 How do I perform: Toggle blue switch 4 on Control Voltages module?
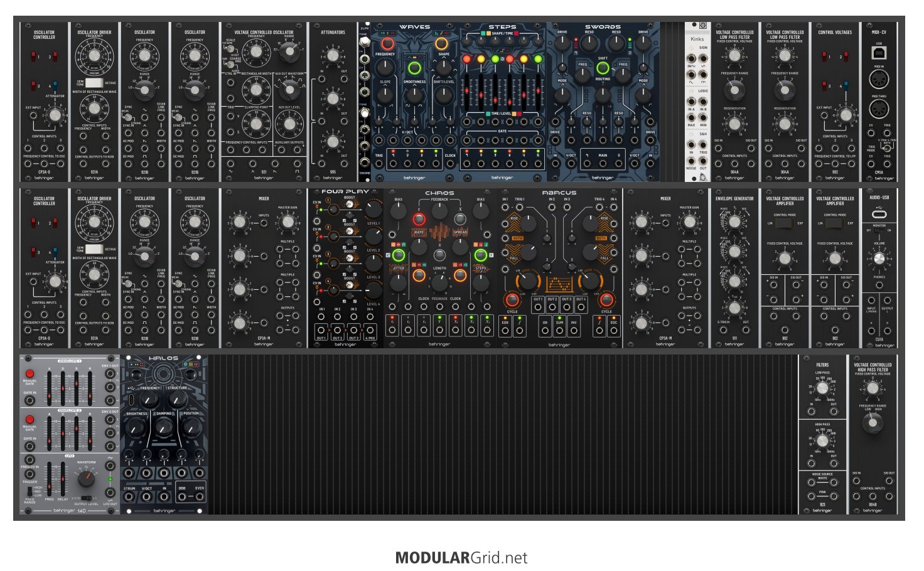pos(846,86)
